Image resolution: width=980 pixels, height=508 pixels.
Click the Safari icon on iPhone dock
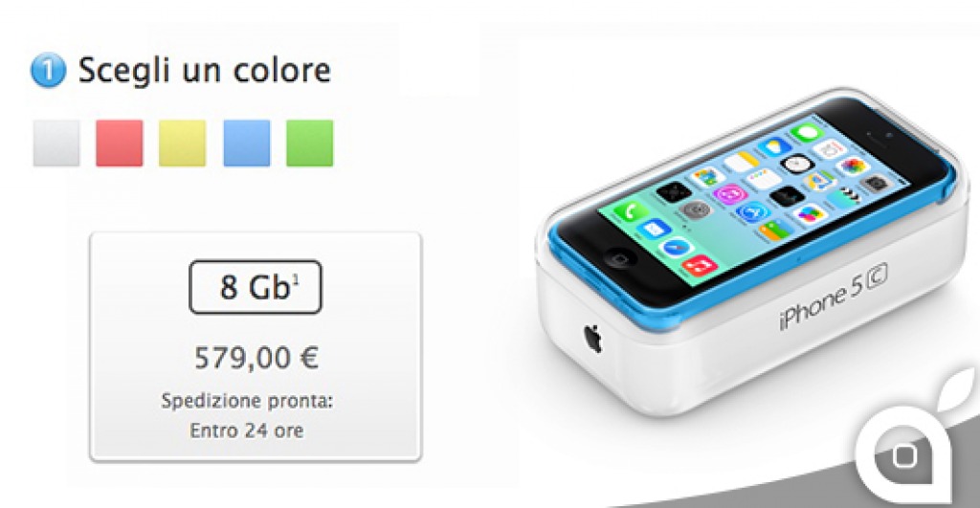(677, 248)
